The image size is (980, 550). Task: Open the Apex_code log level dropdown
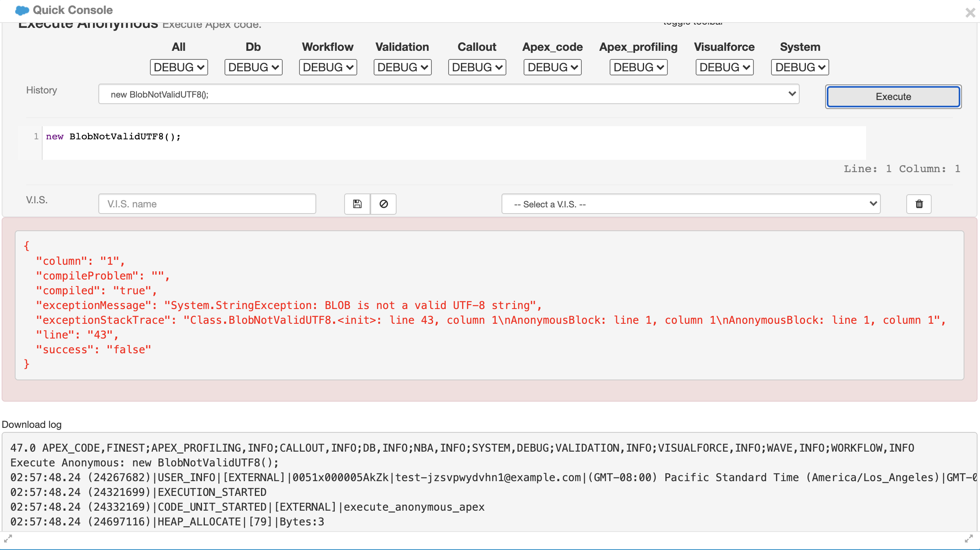coord(553,67)
